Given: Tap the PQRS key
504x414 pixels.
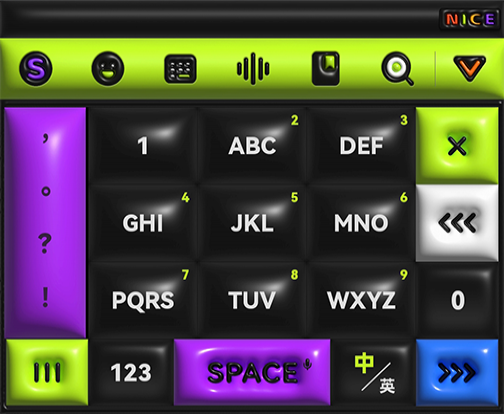Looking at the screenshot, I should coord(143,300).
